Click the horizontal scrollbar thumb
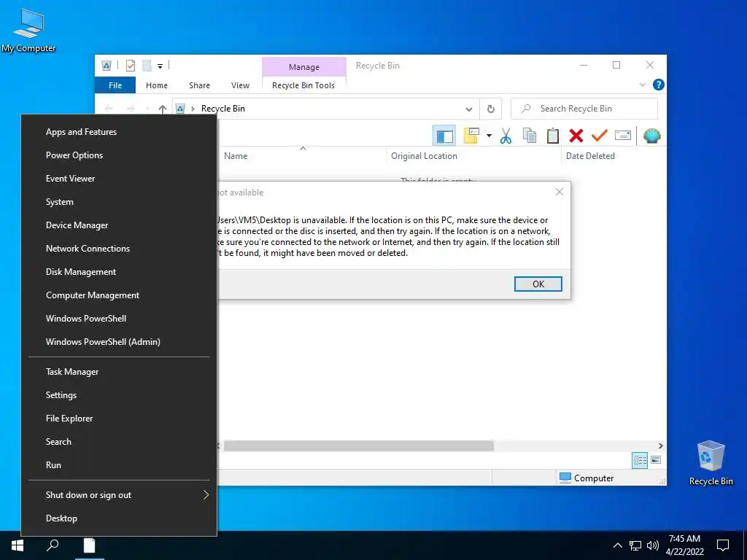Screen dimensions: 747x560 point(359,446)
